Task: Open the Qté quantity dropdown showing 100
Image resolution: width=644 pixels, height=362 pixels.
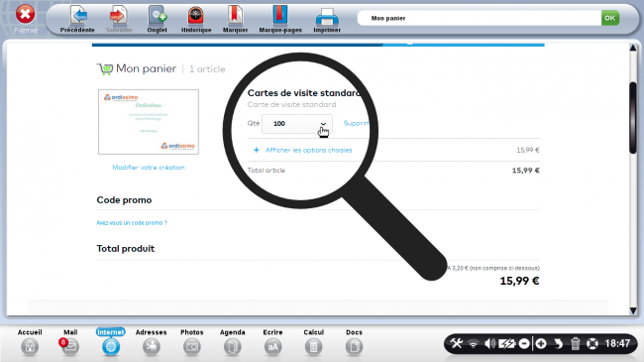Action: pos(297,123)
